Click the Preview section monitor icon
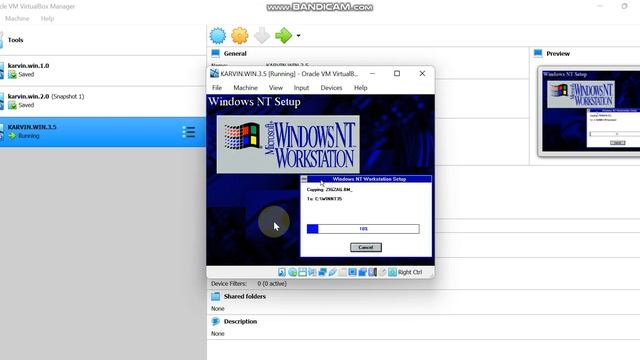This screenshot has height=360, width=640. 538,53
